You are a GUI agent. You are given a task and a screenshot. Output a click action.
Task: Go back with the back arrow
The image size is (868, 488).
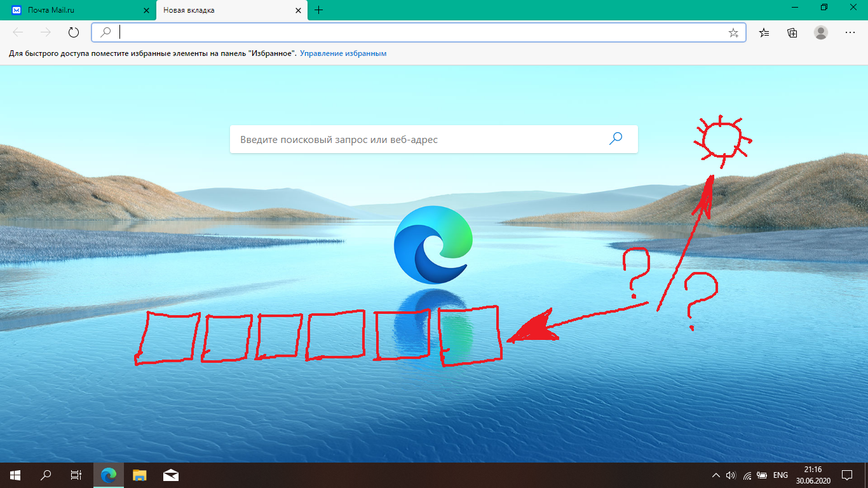(18, 32)
